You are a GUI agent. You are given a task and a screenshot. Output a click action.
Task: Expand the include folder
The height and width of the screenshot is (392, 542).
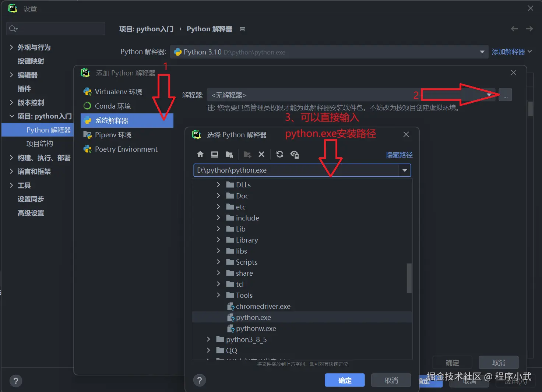click(x=218, y=218)
